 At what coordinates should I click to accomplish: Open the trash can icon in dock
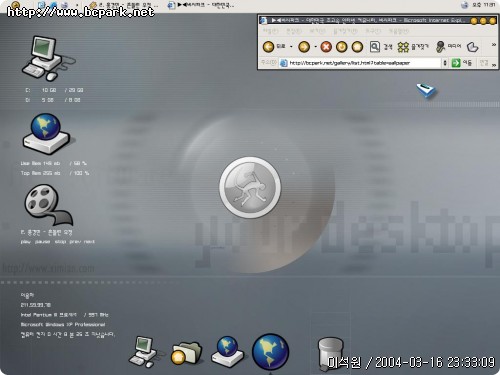(329, 354)
